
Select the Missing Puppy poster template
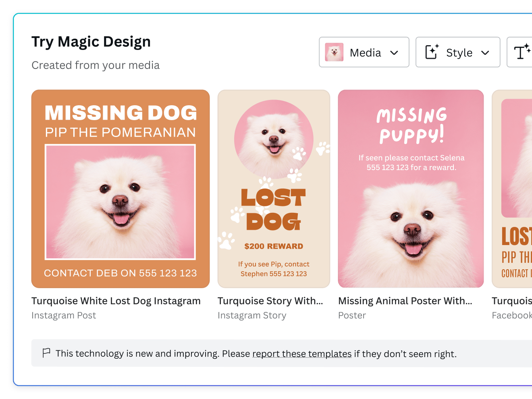coord(411,188)
